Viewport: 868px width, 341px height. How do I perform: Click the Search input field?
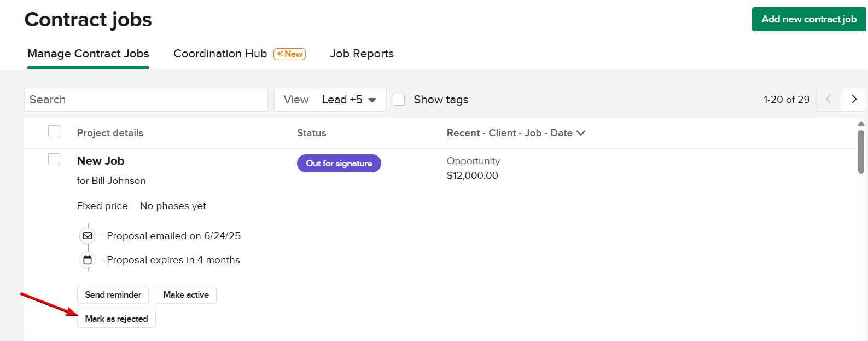click(x=145, y=100)
